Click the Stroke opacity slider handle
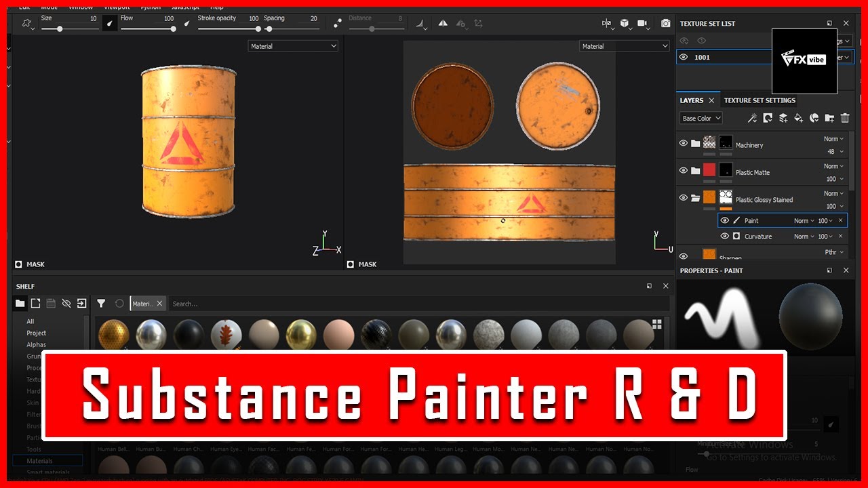Image resolution: width=868 pixels, height=488 pixels. coord(258,28)
